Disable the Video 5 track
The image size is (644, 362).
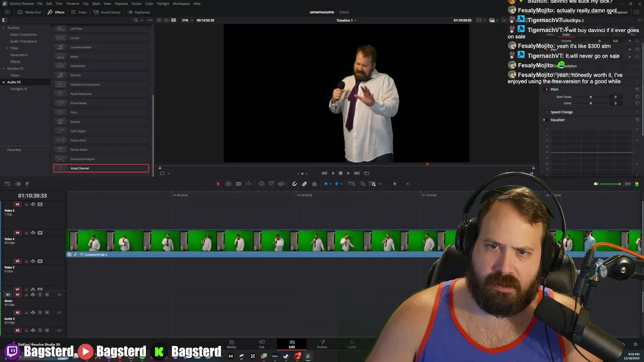click(x=40, y=204)
